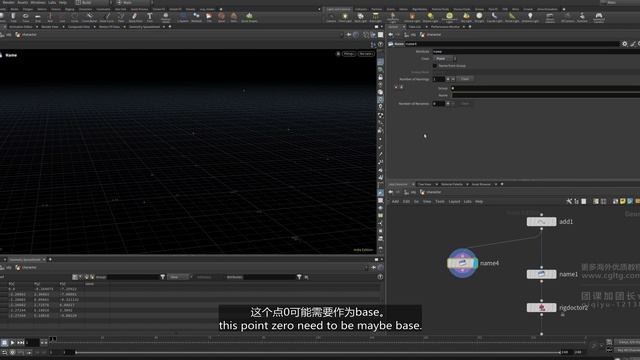Image resolution: width=640 pixels, height=360 pixels.
Task: Click the Group input field
Action: tap(545, 88)
